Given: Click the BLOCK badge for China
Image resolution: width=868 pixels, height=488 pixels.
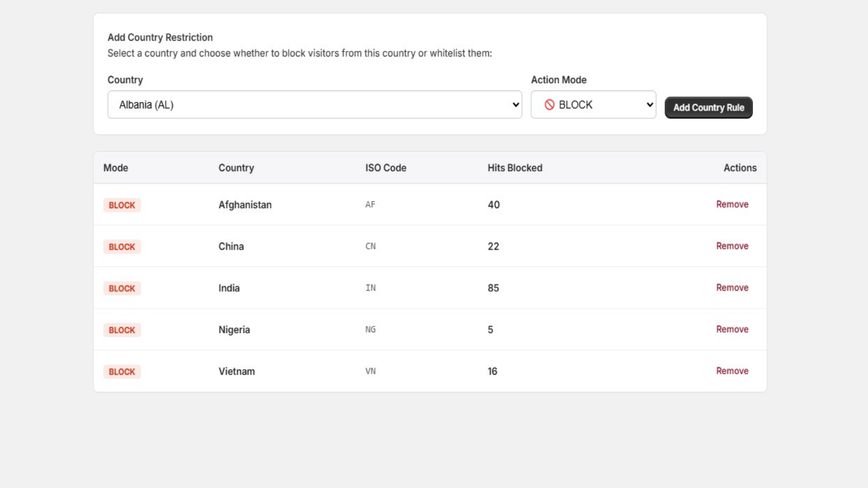Looking at the screenshot, I should point(122,247).
